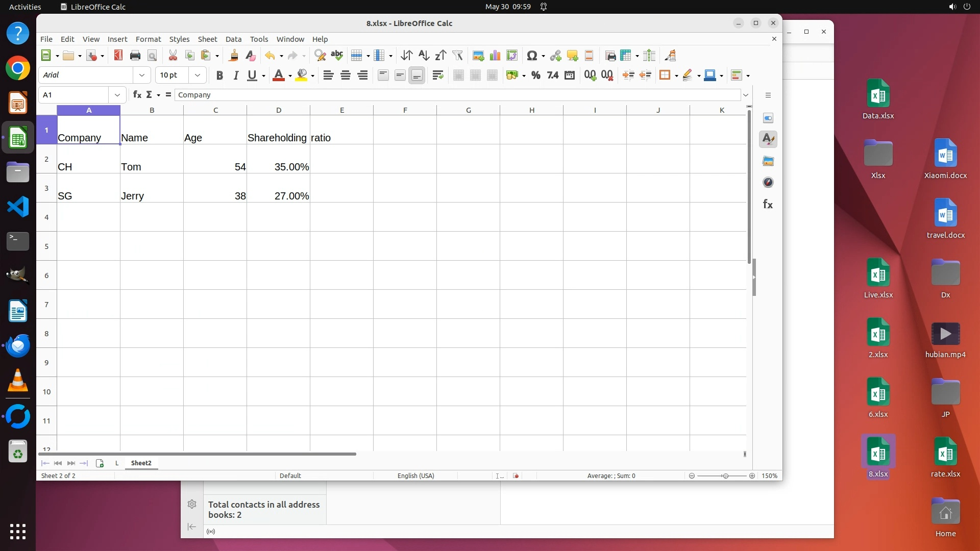
Task: Toggle Bold formatting
Action: pyautogui.click(x=219, y=76)
